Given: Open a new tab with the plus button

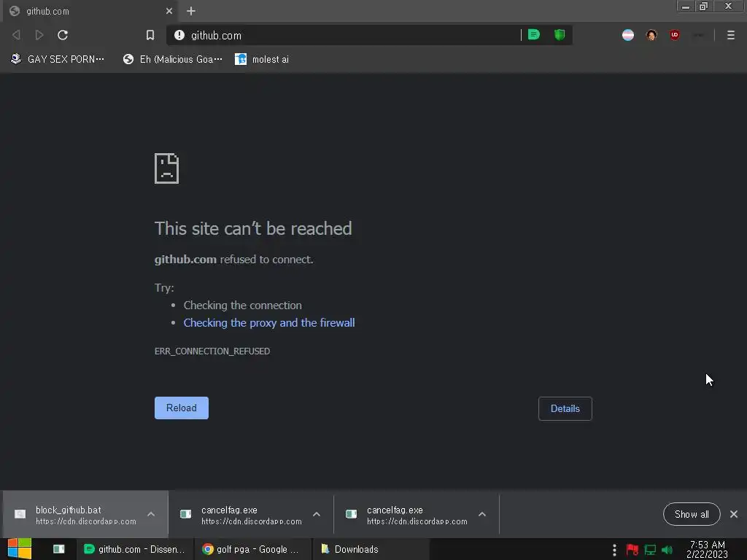Looking at the screenshot, I should pyautogui.click(x=191, y=11).
